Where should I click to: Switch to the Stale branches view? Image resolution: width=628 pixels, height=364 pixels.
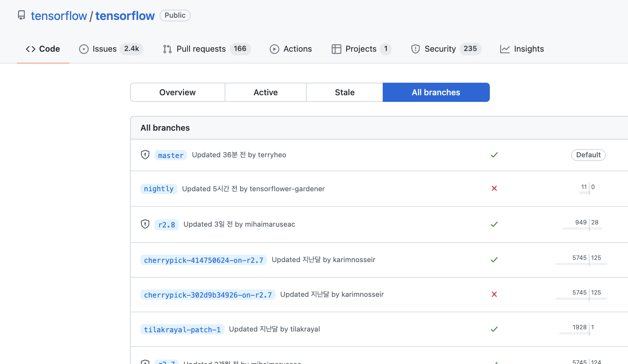[345, 92]
